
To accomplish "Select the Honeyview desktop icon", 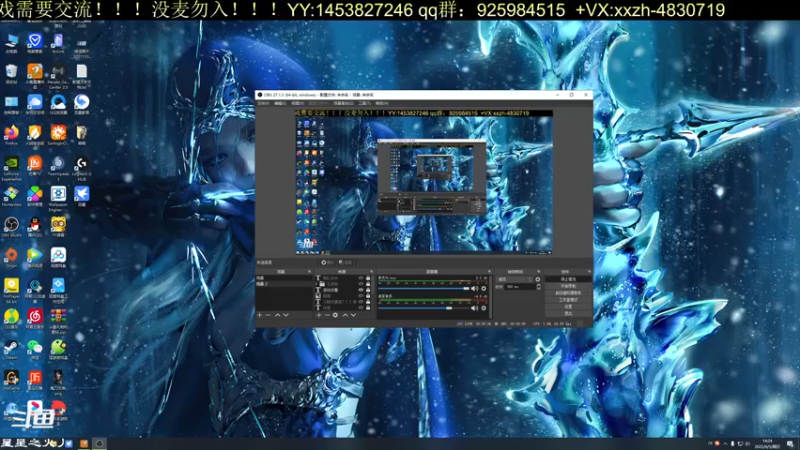I will point(11,196).
